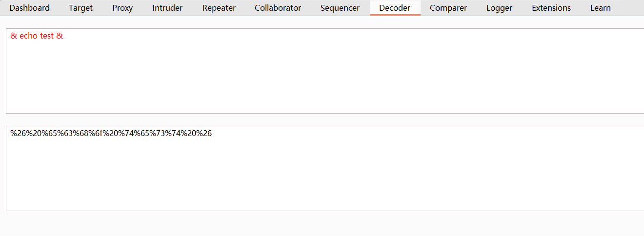644x236 pixels.
Task: Switch to the Comparer tab
Action: [x=448, y=8]
